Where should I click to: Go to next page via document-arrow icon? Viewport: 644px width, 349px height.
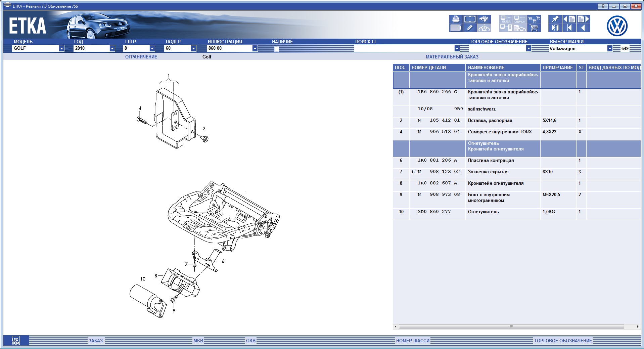click(x=583, y=19)
